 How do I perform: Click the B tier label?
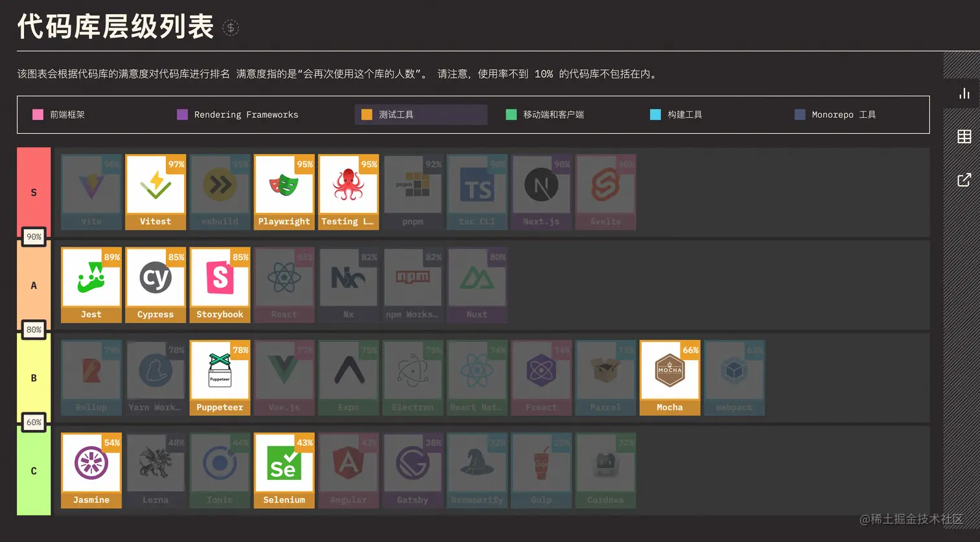click(x=34, y=378)
